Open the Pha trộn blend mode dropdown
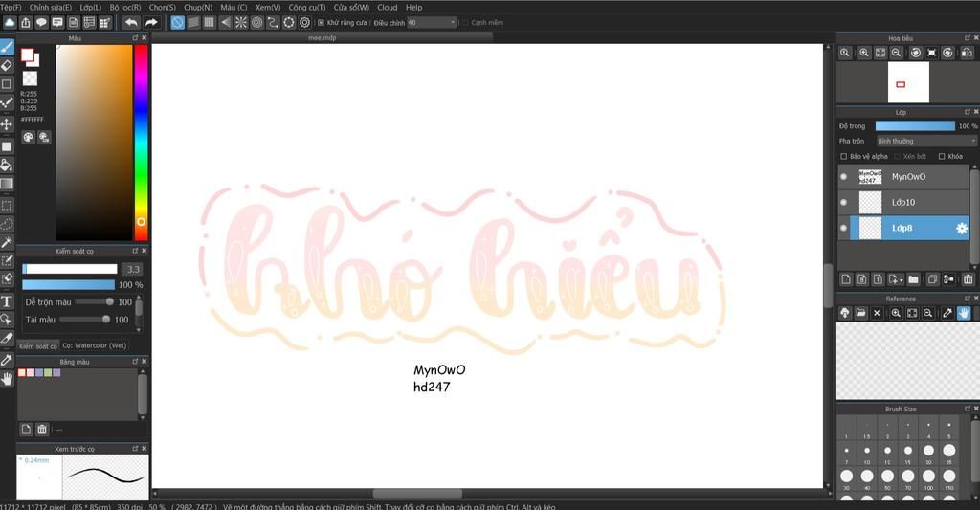This screenshot has width=980, height=510. (x=926, y=142)
